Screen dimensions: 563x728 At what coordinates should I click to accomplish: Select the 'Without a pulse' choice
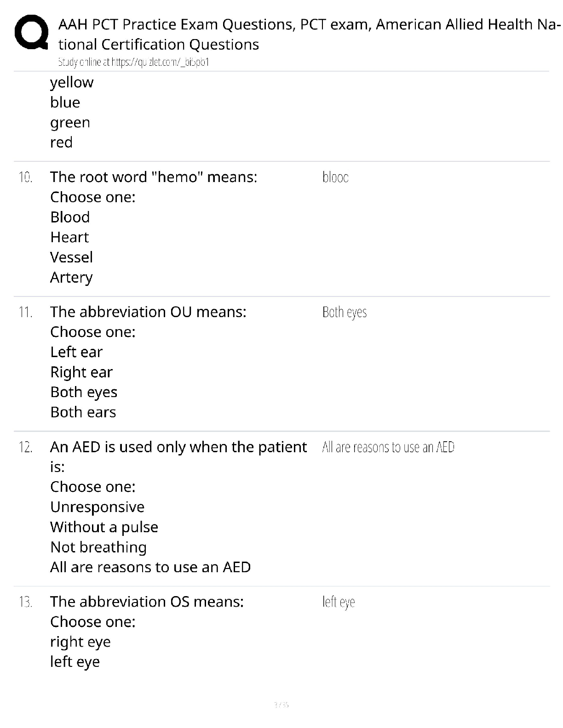[104, 527]
